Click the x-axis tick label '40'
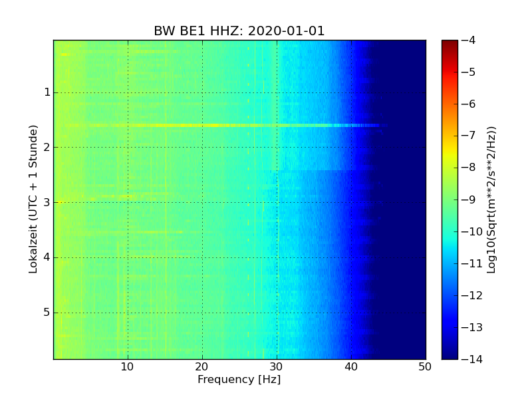 (351, 367)
